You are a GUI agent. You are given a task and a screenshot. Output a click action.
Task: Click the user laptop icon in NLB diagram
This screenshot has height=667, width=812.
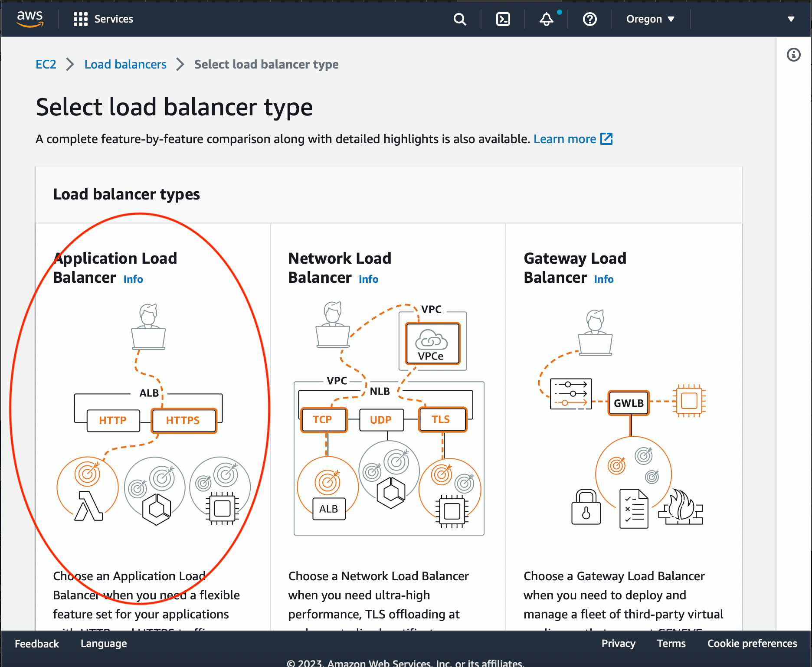pyautogui.click(x=333, y=324)
